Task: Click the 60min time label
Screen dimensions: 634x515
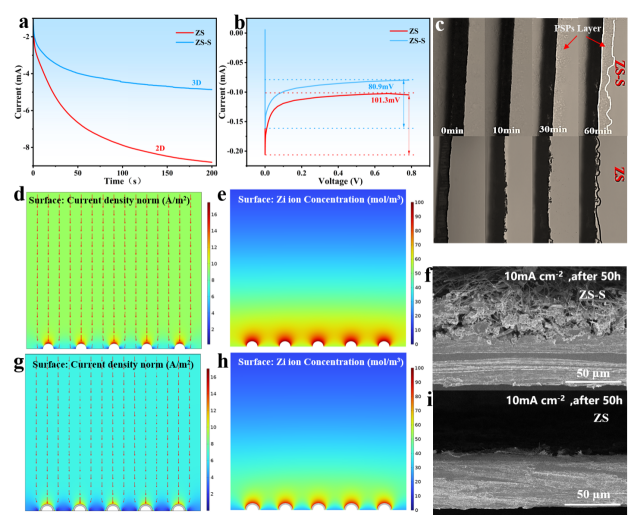Action: coord(599,130)
